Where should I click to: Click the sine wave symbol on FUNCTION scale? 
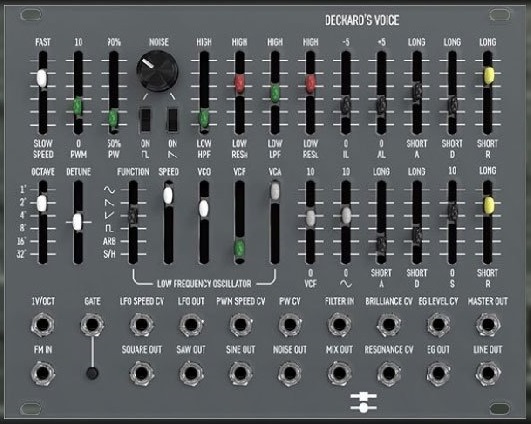(109, 190)
